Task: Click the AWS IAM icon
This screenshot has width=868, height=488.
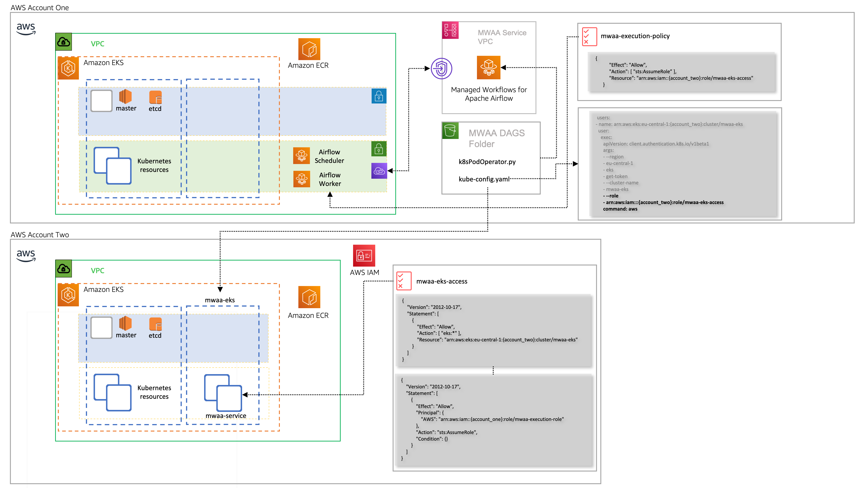Action: [364, 256]
